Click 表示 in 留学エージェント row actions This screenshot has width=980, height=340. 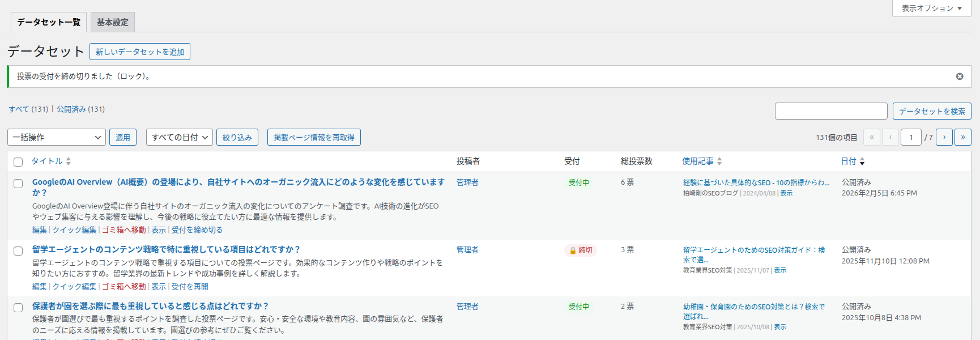click(x=159, y=286)
